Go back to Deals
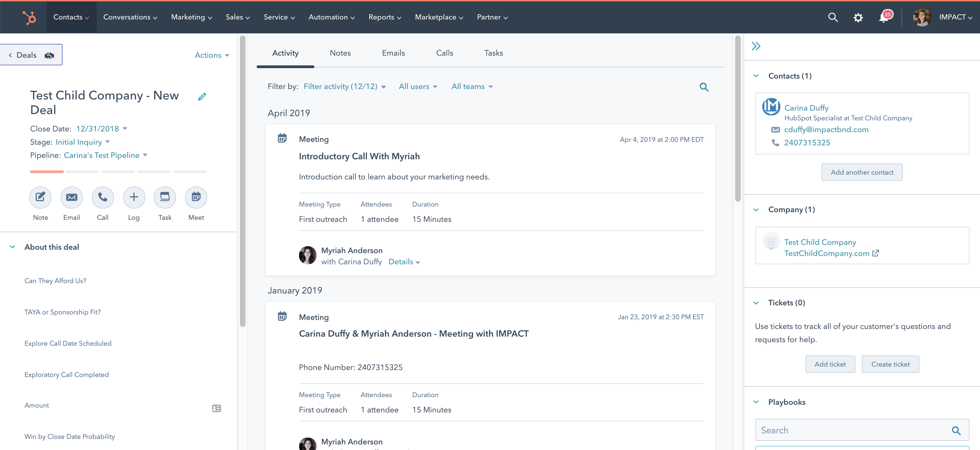The width and height of the screenshot is (980, 450). pyautogui.click(x=31, y=55)
